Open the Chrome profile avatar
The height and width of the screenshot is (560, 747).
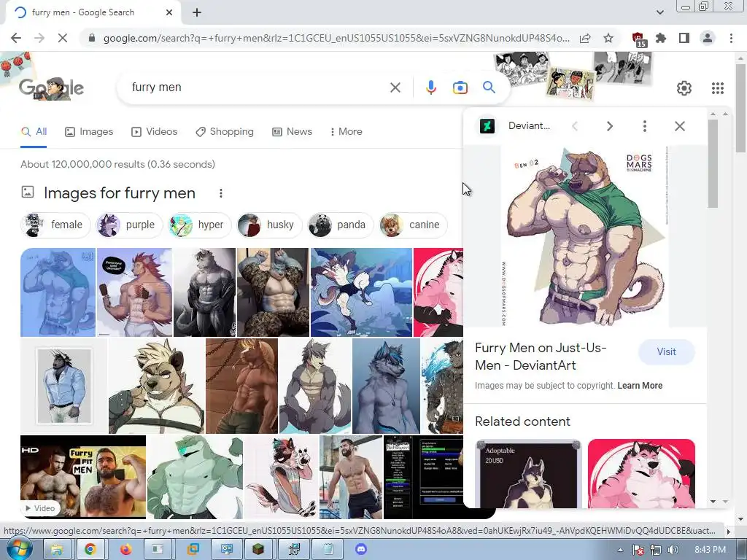point(708,38)
